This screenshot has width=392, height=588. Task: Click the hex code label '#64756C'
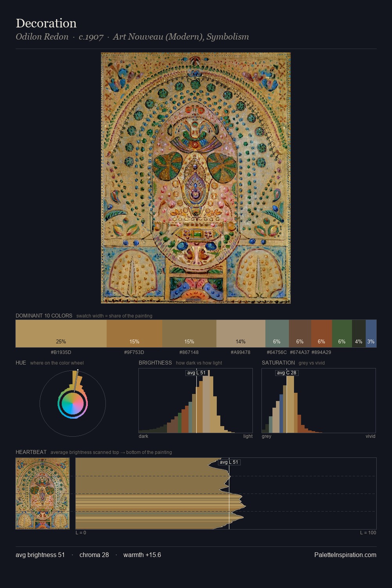[x=277, y=352]
